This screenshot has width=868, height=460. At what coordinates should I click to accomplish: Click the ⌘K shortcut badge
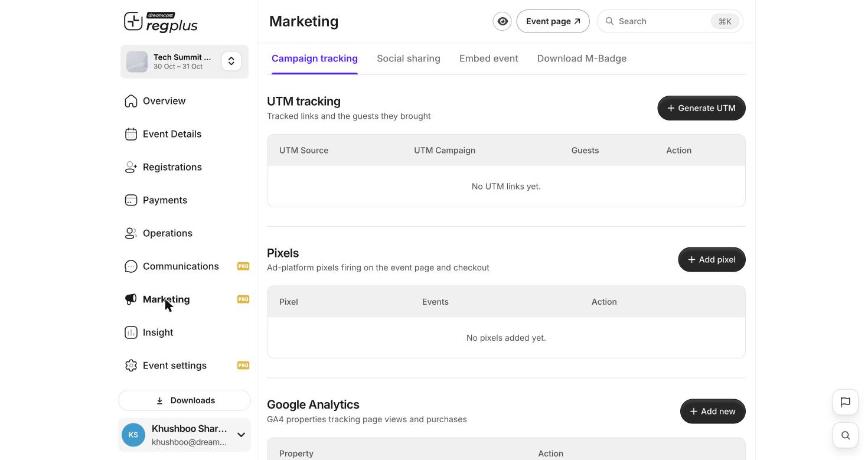(725, 21)
